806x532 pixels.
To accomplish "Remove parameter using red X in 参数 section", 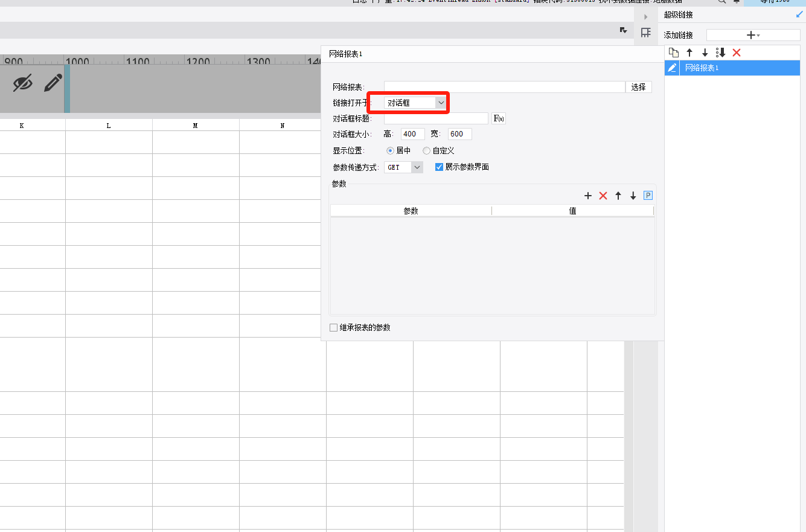I will point(603,196).
